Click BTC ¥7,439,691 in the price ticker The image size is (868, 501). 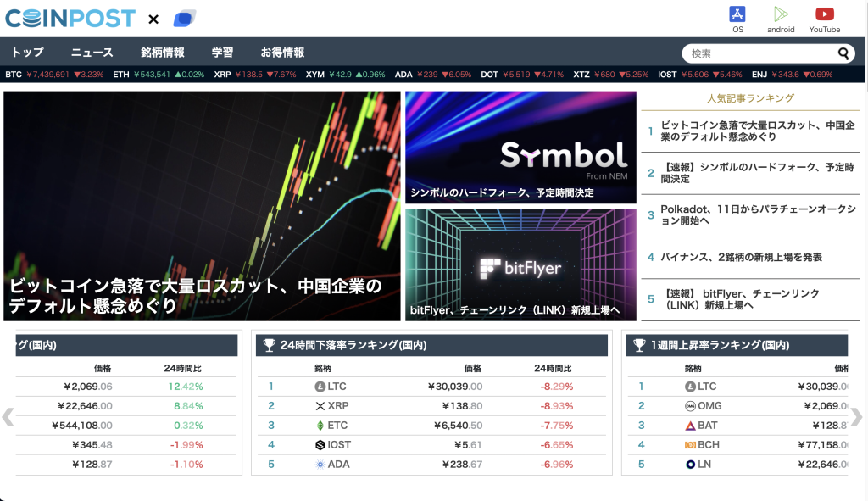(54, 75)
